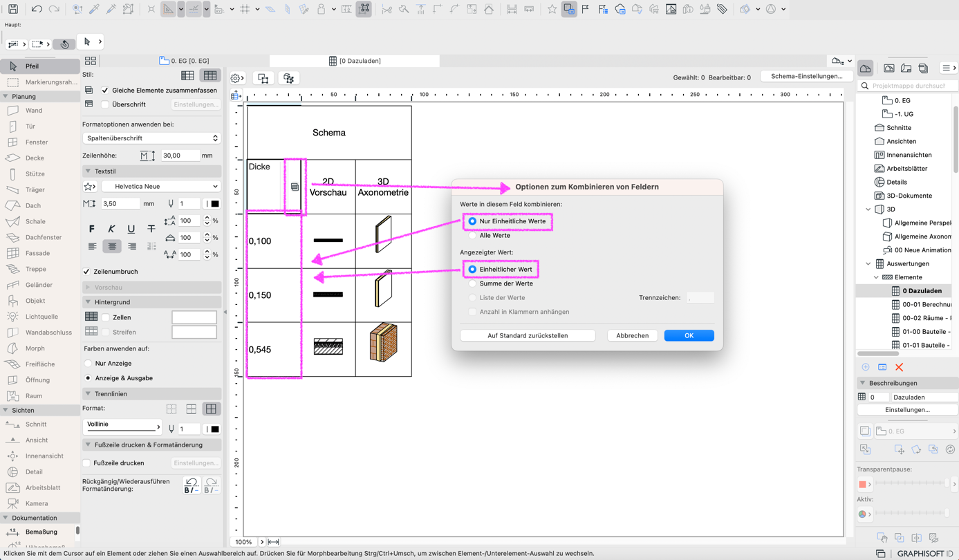The width and height of the screenshot is (959, 560).
Task: Collapse the Planung toolbox group
Action: [x=6, y=97]
